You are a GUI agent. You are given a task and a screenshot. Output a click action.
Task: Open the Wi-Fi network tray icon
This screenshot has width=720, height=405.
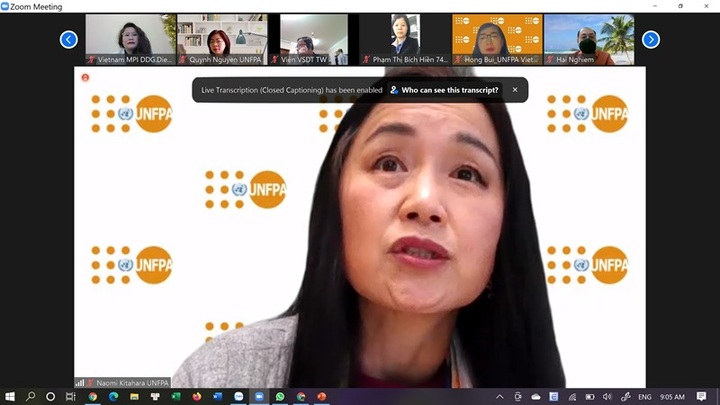coord(572,397)
